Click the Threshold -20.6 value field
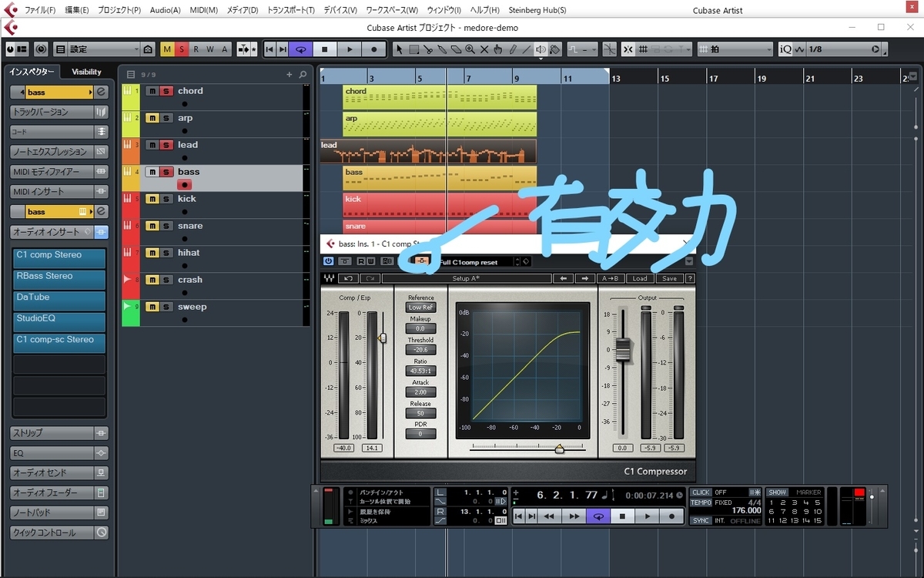 [x=421, y=350]
